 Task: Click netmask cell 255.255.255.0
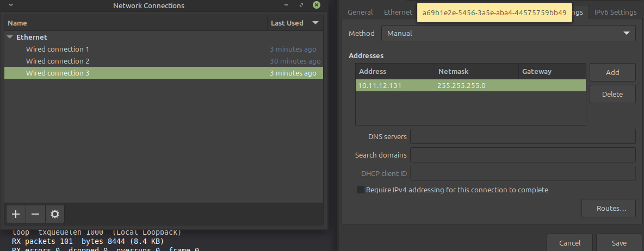click(x=477, y=86)
